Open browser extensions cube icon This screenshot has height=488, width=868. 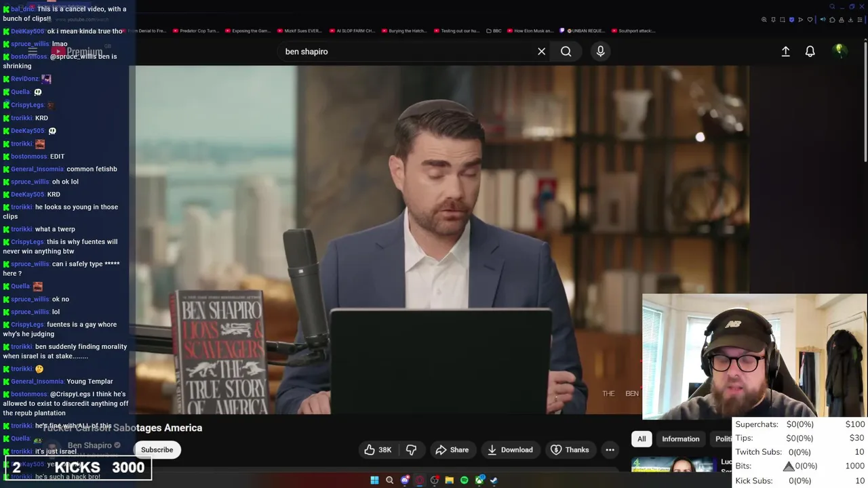click(x=832, y=20)
